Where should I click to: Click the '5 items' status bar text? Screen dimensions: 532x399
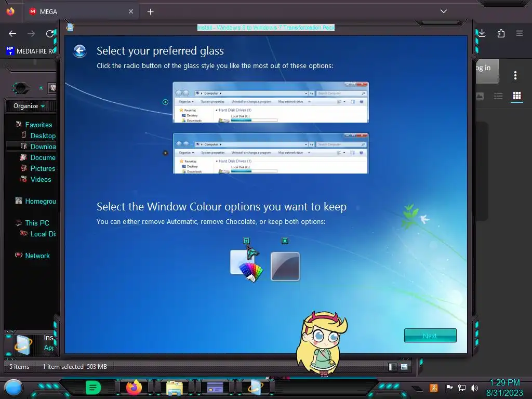pos(19,366)
